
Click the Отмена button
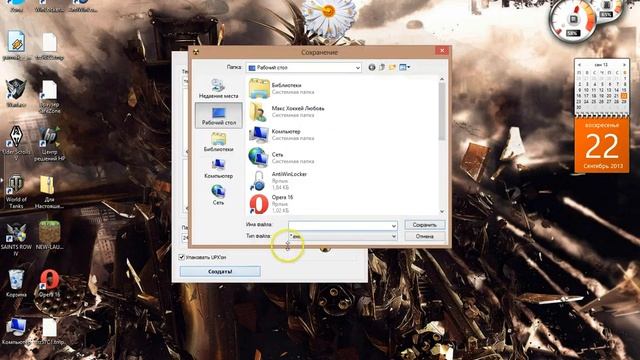(x=424, y=236)
